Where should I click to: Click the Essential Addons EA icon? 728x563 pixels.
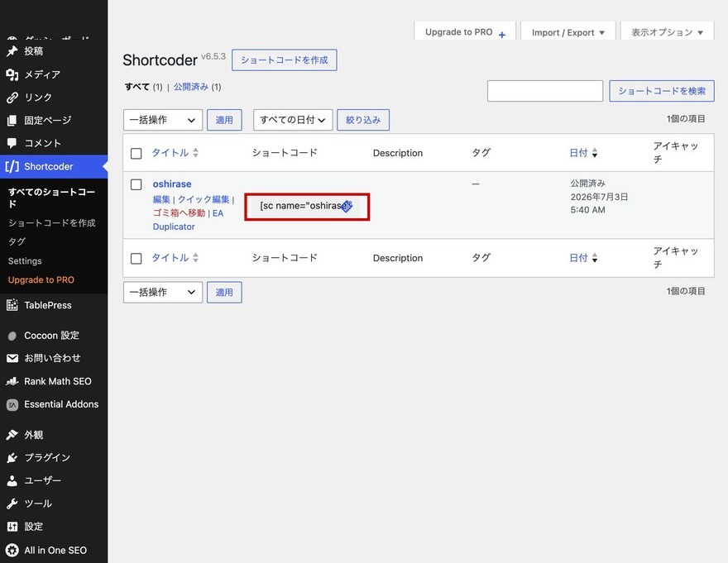(x=12, y=405)
